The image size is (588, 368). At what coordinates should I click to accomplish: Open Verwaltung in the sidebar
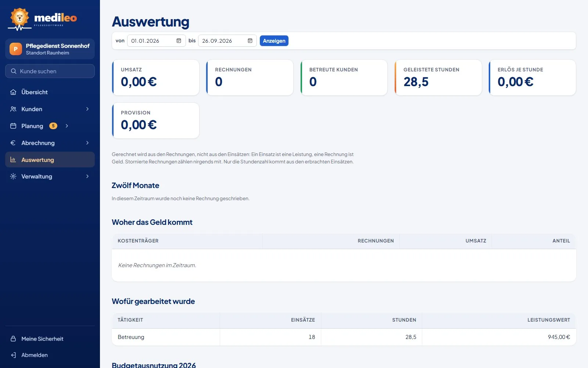point(50,176)
